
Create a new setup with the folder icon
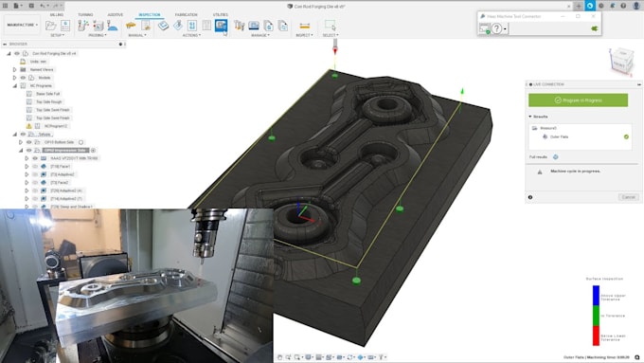click(51, 26)
